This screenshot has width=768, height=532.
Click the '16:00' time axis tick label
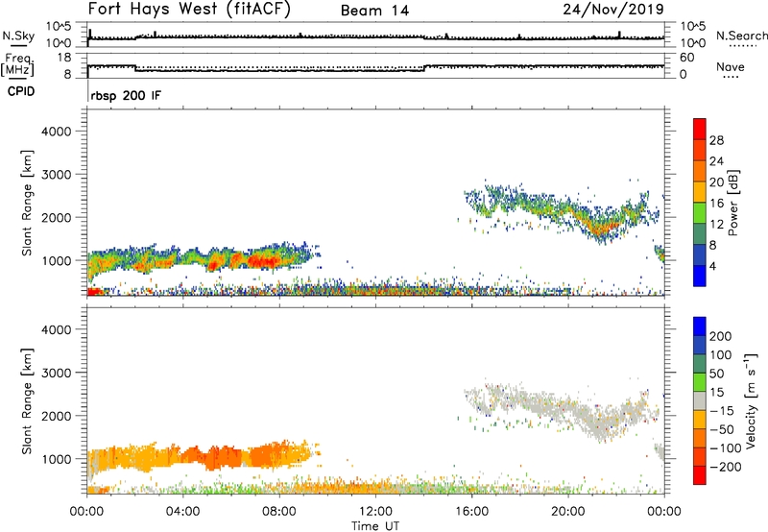pyautogui.click(x=471, y=512)
